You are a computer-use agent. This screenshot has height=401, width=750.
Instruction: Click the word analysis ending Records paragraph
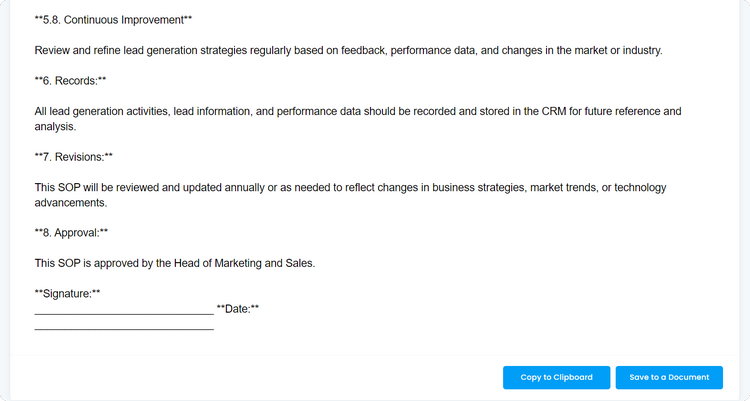(x=55, y=127)
